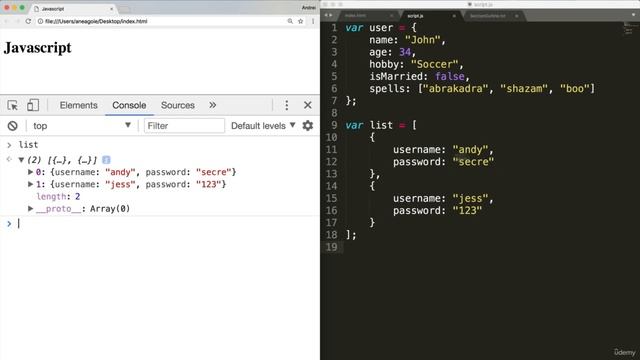
Task: Open the editor tab list dropdown arrow
Action: click(633, 15)
